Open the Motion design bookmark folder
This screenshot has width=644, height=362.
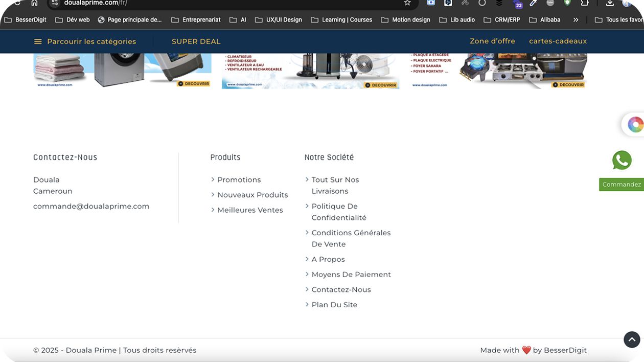click(405, 20)
